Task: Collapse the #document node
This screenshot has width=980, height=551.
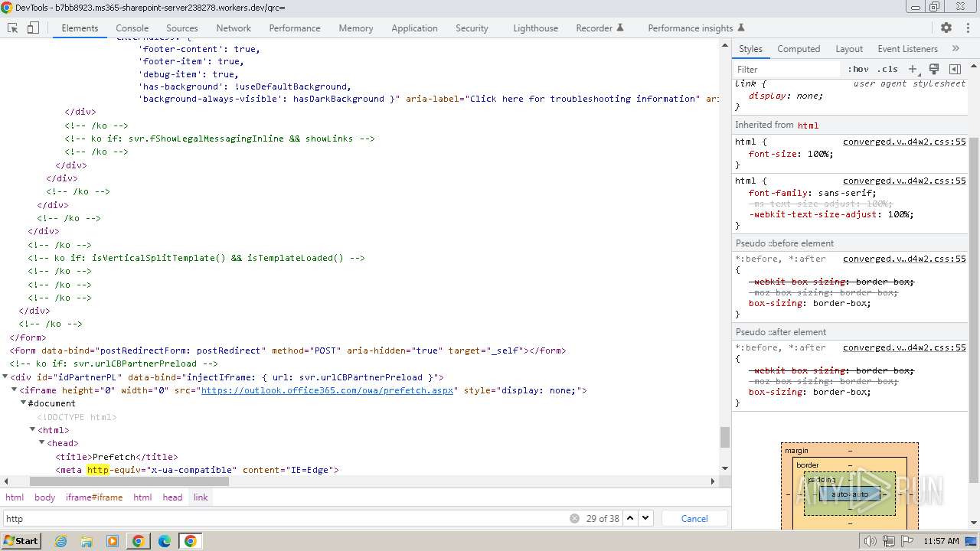Action: (x=24, y=403)
